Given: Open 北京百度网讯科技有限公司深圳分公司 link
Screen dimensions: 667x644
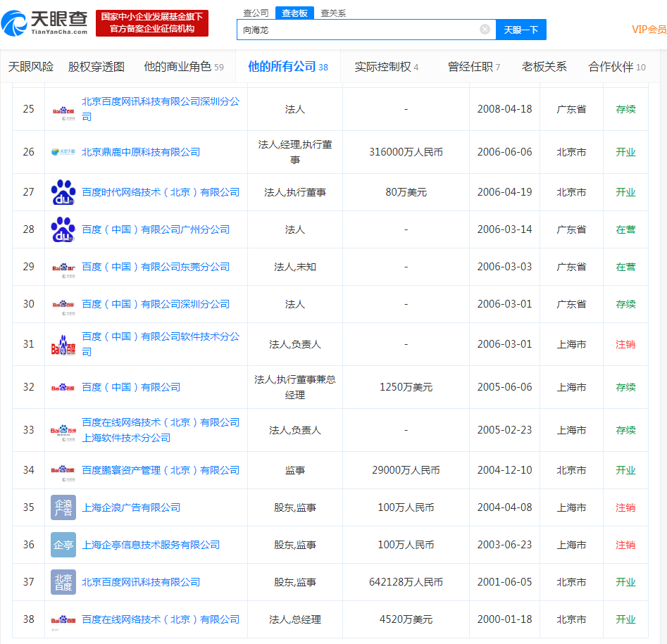Looking at the screenshot, I should (x=161, y=109).
